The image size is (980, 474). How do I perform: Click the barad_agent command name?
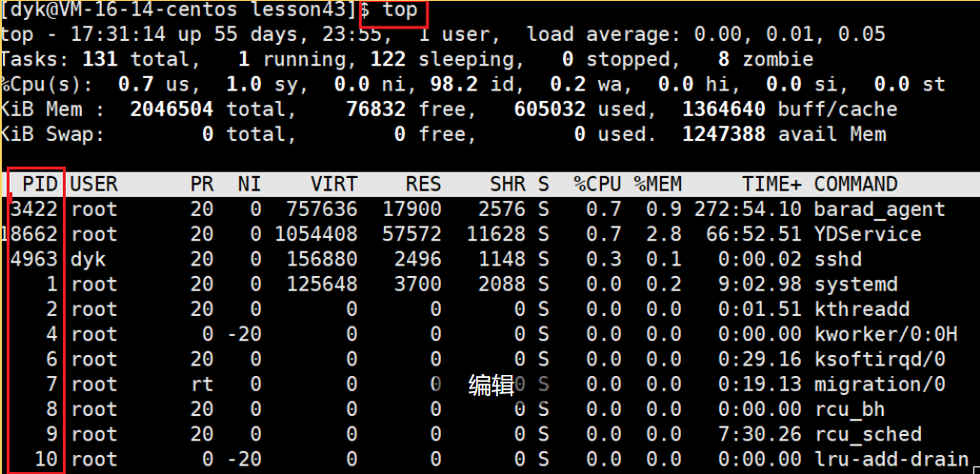coord(879,208)
